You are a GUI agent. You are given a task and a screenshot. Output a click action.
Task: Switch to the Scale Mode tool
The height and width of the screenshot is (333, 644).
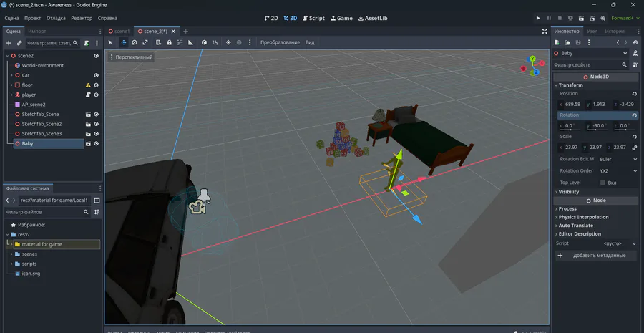(x=145, y=42)
